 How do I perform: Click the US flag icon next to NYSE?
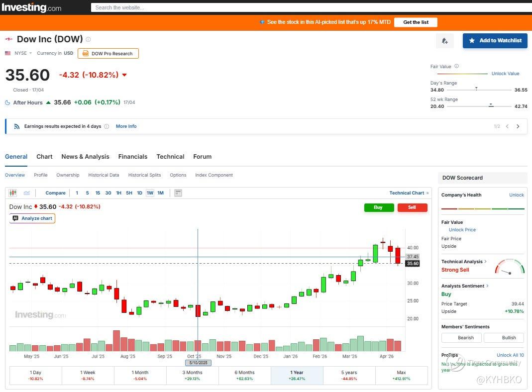(8, 53)
